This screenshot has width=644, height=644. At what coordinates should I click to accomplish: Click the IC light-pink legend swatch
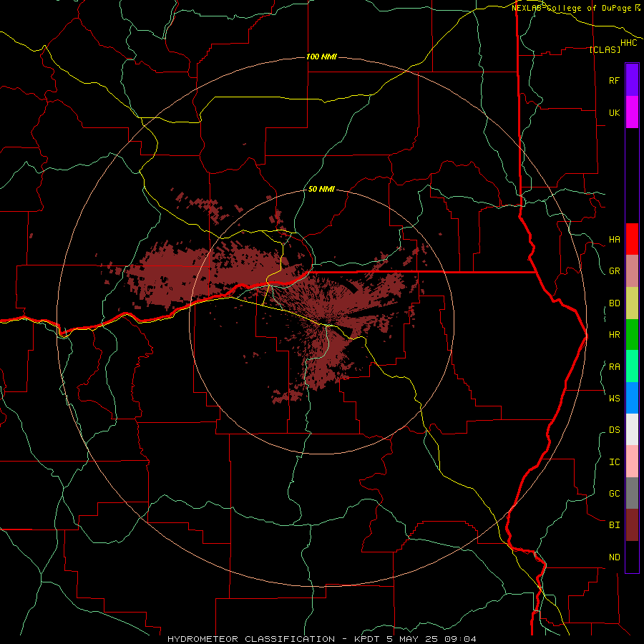[632, 462]
